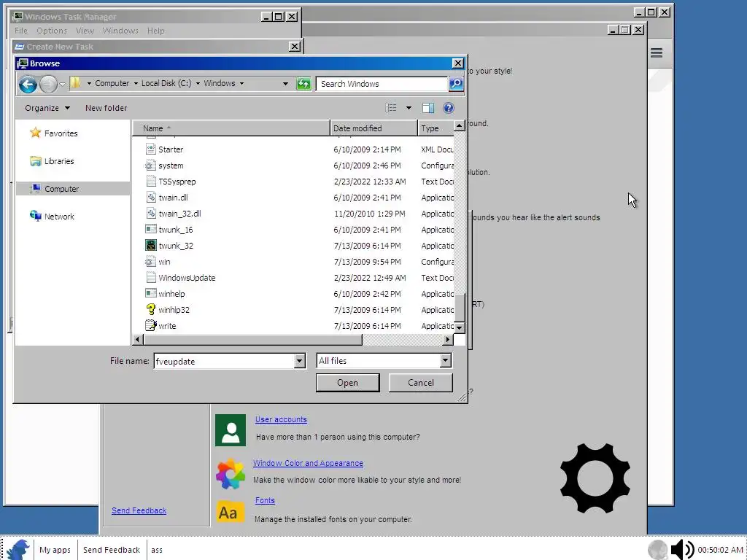
Task: Click the vertical scrollbar up arrow
Action: pos(460,125)
